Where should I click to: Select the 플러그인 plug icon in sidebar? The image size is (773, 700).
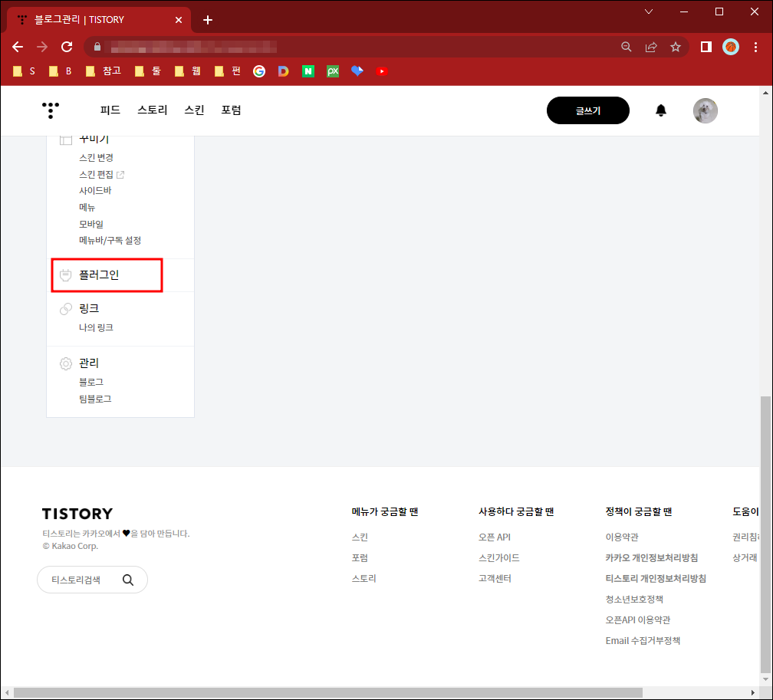[65, 274]
